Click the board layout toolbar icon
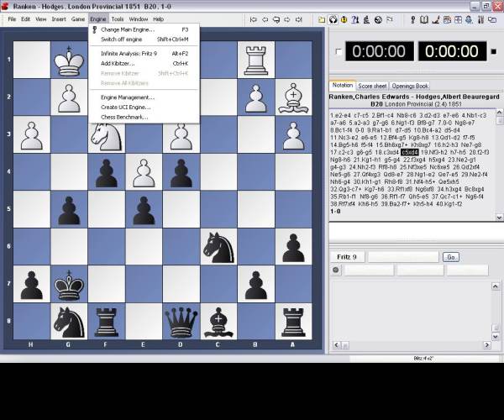 [x=458, y=20]
